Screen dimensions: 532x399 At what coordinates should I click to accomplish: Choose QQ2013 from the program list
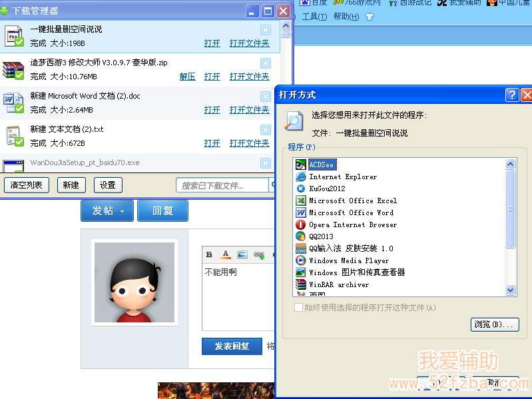click(x=321, y=236)
